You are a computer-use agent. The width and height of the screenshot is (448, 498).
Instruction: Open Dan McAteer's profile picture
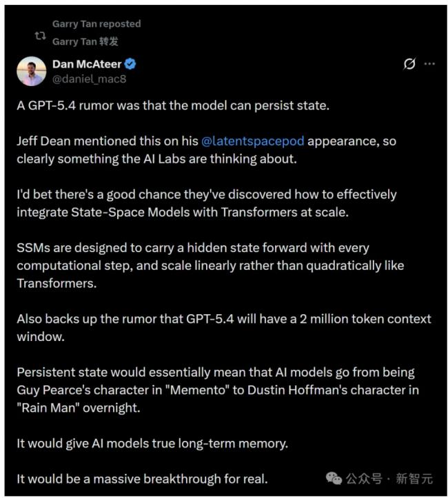33,71
